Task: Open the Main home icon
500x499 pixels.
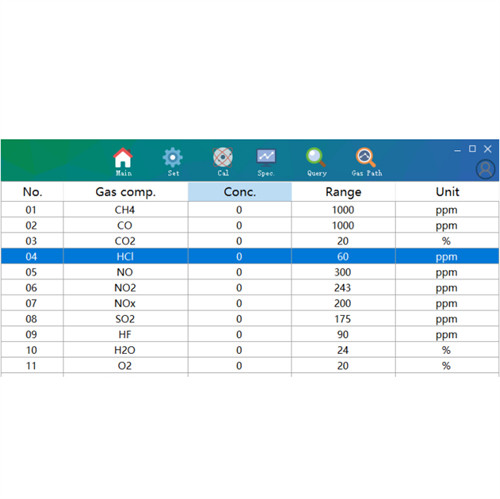Action: [x=123, y=158]
